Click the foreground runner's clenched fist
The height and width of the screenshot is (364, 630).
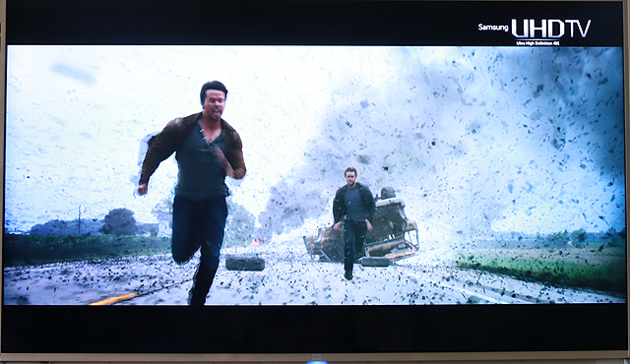(143, 190)
